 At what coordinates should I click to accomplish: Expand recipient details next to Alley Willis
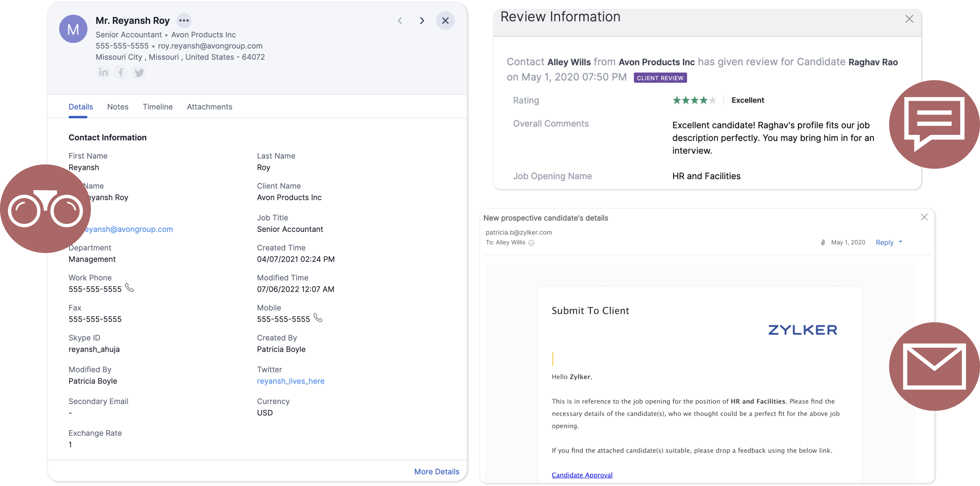pos(531,243)
